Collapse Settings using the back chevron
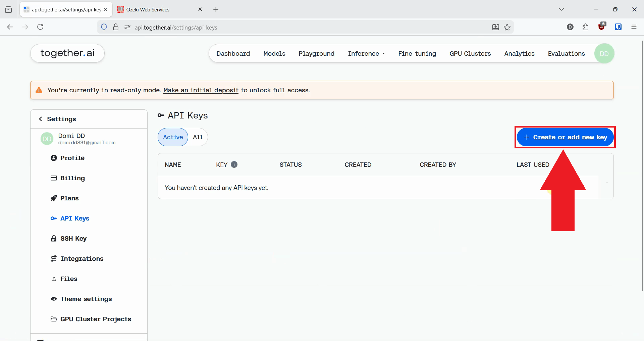The image size is (644, 341). click(x=40, y=119)
